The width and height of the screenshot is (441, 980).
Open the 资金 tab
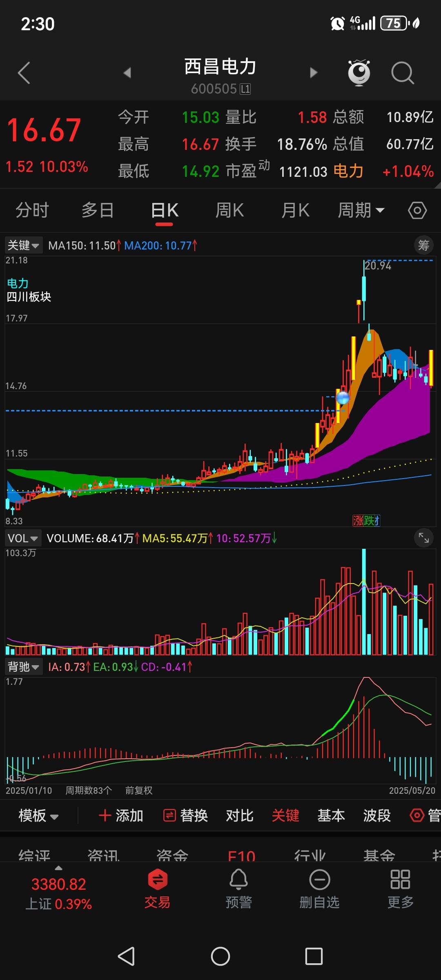tap(172, 855)
